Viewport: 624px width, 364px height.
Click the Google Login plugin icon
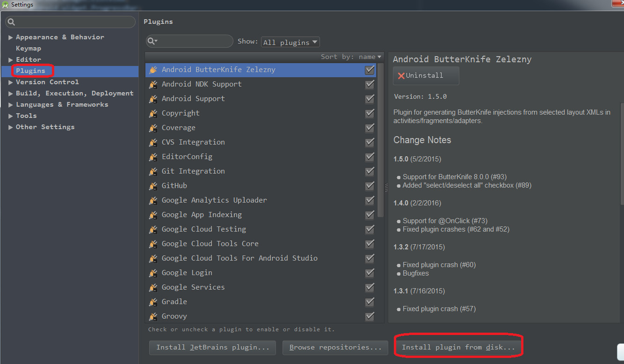click(x=152, y=273)
